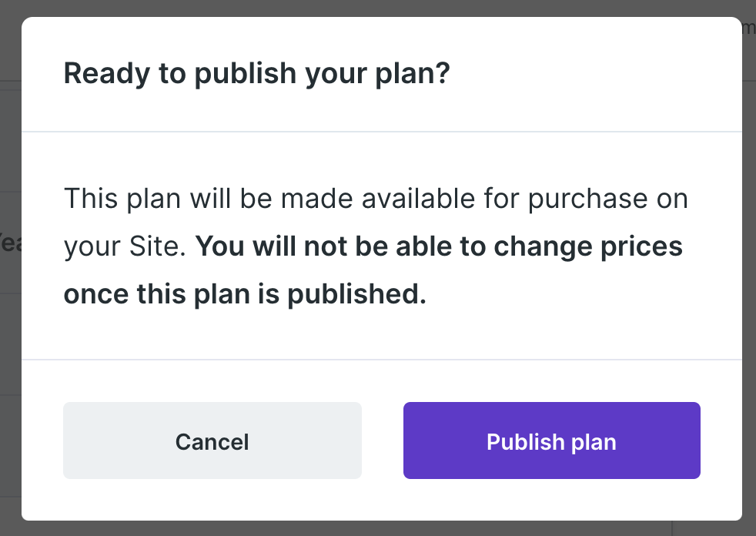The image size is (756, 536).
Task: Click the divider line under the dialog title
Action: click(382, 132)
